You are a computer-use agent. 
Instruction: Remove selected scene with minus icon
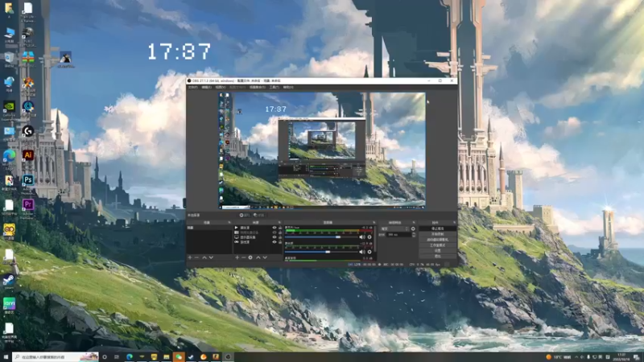pos(196,257)
